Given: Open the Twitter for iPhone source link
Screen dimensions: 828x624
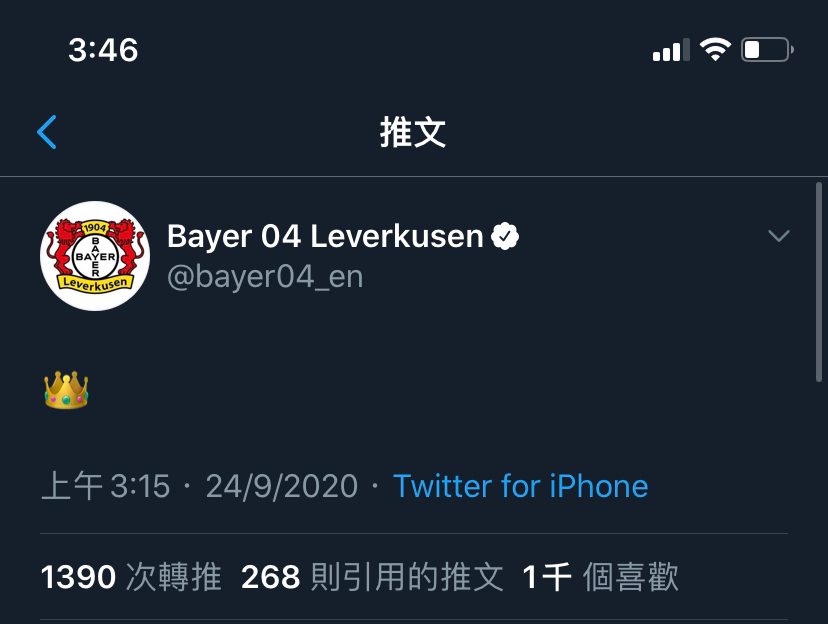Looking at the screenshot, I should pyautogui.click(x=521, y=486).
